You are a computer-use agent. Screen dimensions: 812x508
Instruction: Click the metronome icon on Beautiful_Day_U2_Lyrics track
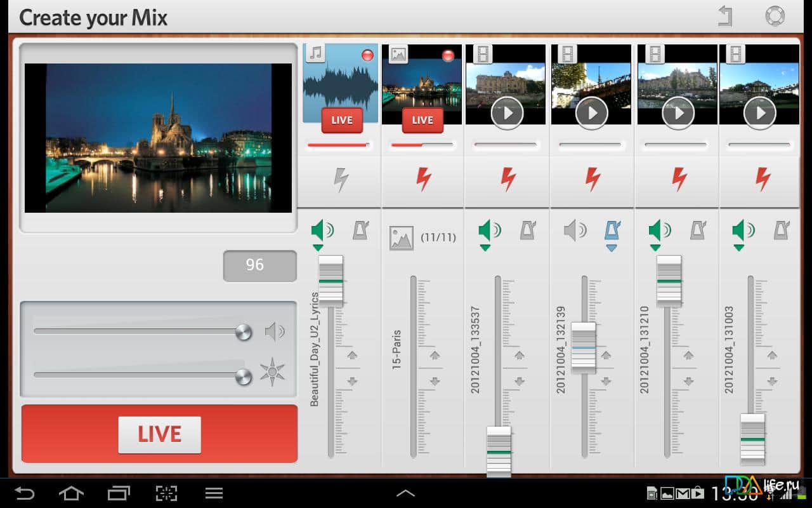tap(361, 230)
